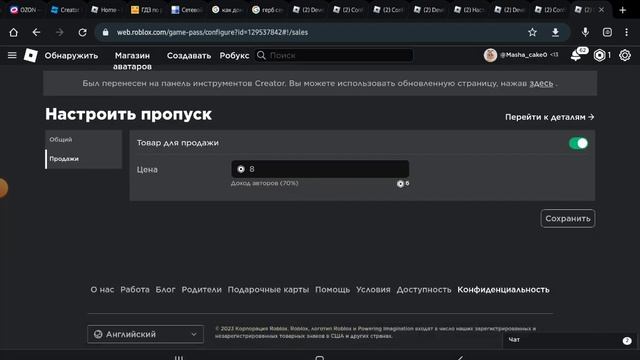Switch to the Сетевой browser tab
This screenshot has width=640, height=360.
tap(186, 10)
